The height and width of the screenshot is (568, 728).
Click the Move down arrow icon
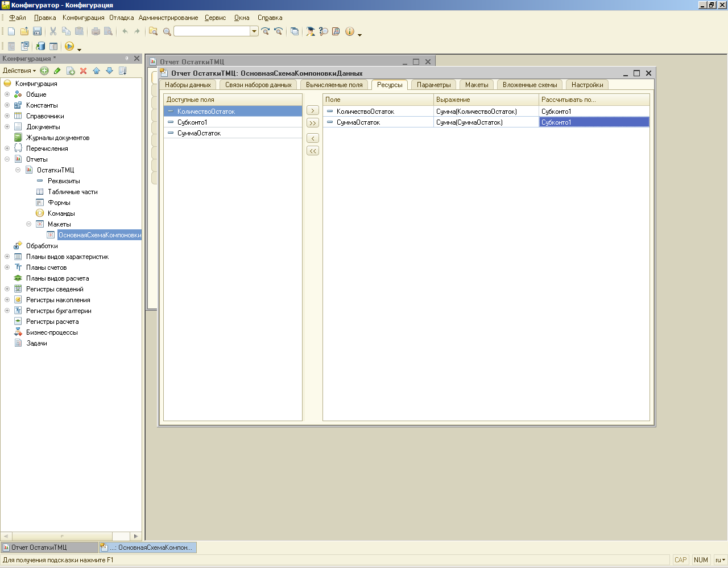109,71
